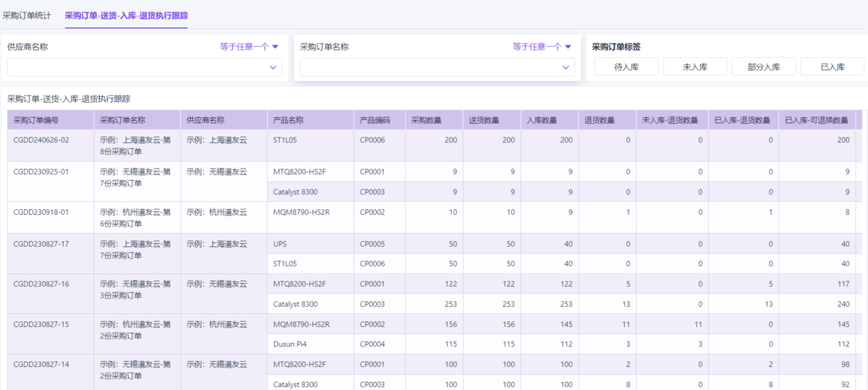Click the 已入库-可退换数量 column header
The image size is (868, 390).
coord(817,120)
